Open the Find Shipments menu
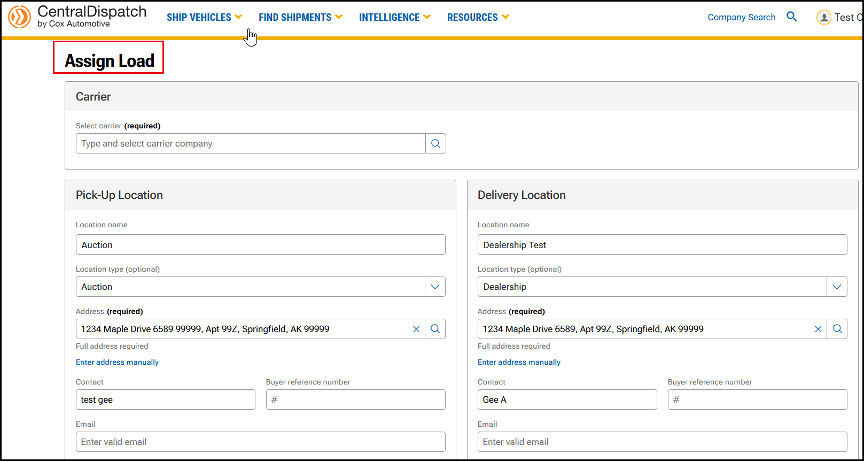This screenshot has width=864, height=462. 300,17
